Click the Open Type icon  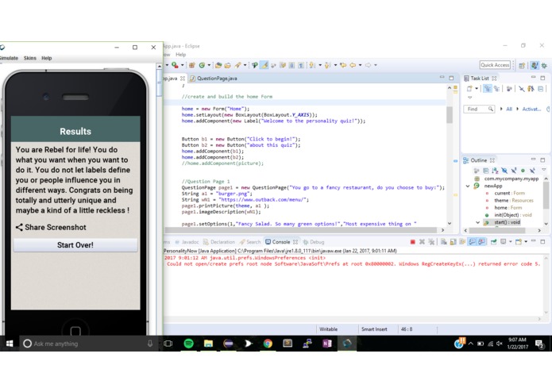point(218,65)
